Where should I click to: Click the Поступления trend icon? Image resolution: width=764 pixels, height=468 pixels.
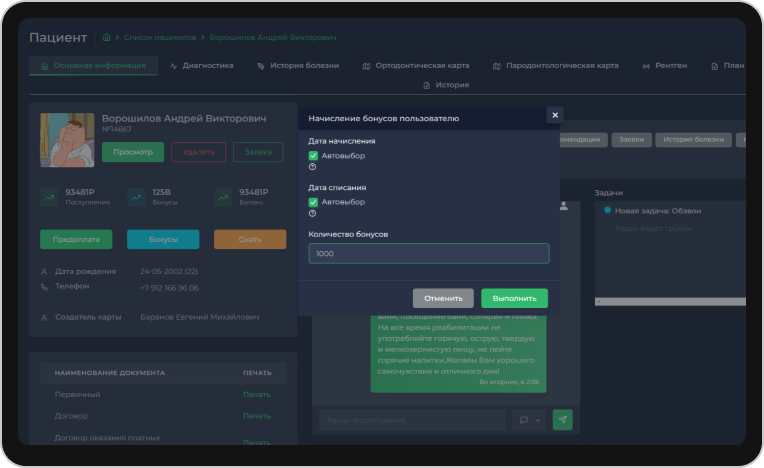pyautogui.click(x=49, y=197)
